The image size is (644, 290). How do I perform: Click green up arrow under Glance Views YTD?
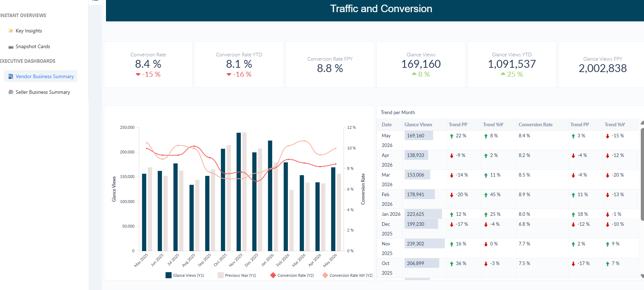(x=503, y=74)
